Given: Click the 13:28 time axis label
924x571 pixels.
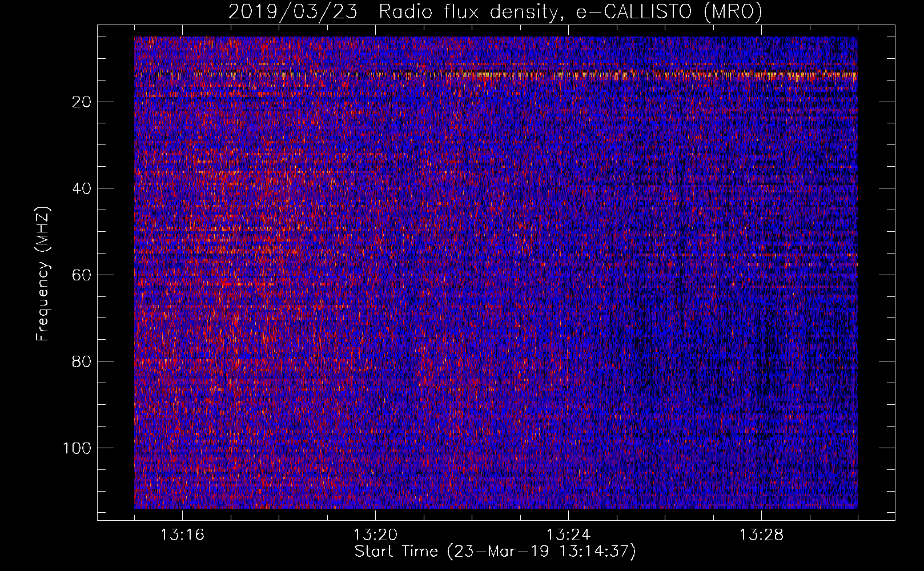Looking at the screenshot, I should coord(761,535).
